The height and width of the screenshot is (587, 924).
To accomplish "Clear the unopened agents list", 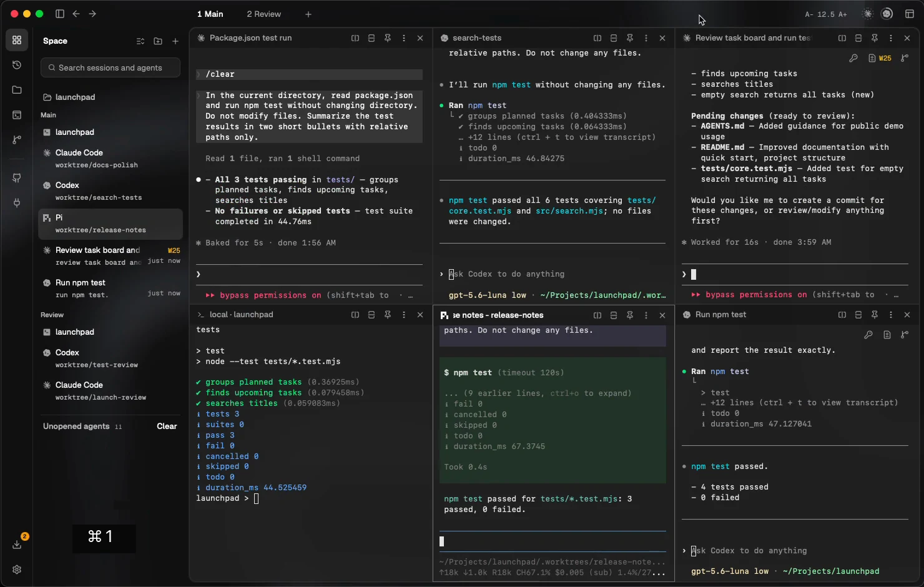I will tap(167, 426).
